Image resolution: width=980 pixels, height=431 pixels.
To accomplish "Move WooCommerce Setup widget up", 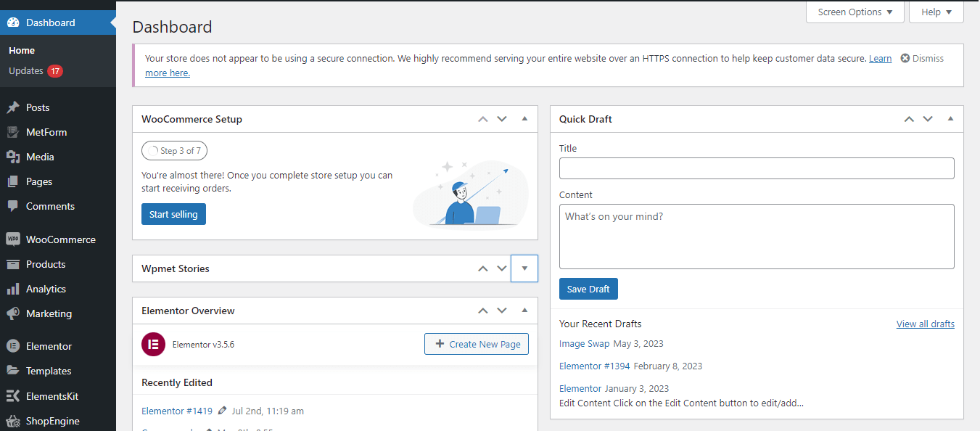I will [x=483, y=119].
